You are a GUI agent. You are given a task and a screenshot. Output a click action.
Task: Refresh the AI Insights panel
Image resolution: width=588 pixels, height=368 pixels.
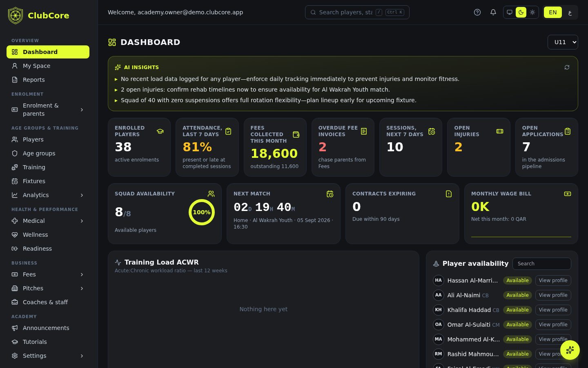[567, 67]
